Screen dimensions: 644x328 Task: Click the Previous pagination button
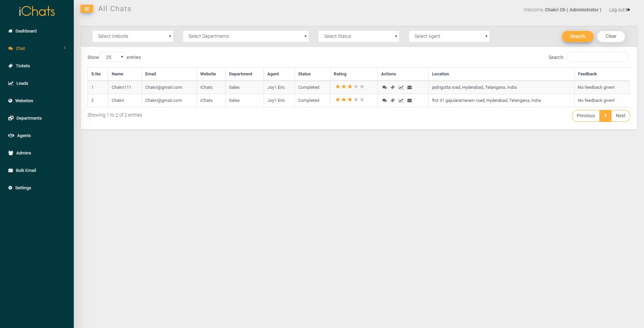click(x=586, y=116)
